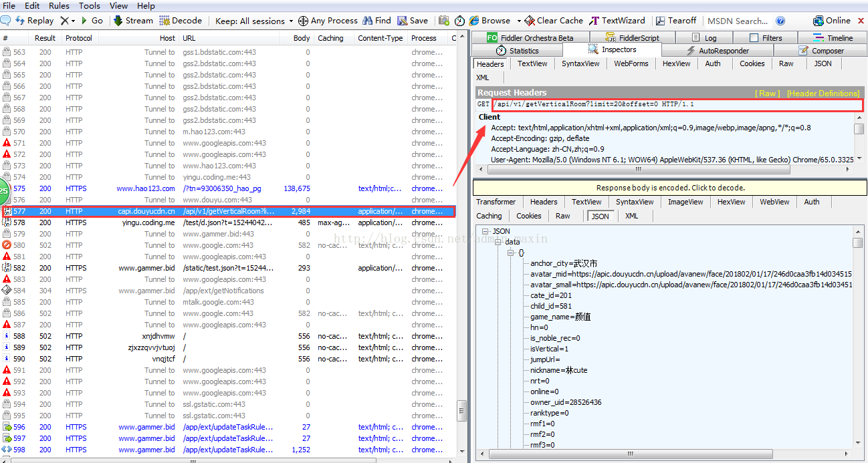Click the response body decode bar
The image size is (868, 463).
tap(670, 188)
